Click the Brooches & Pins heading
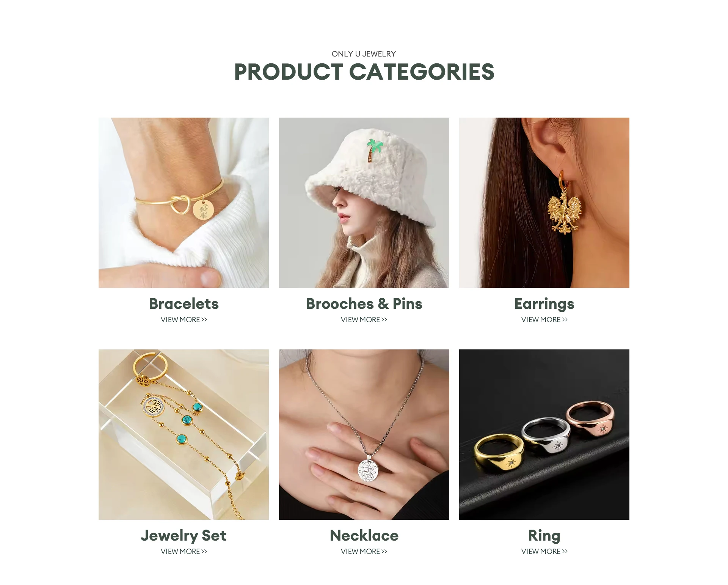 pyautogui.click(x=364, y=304)
